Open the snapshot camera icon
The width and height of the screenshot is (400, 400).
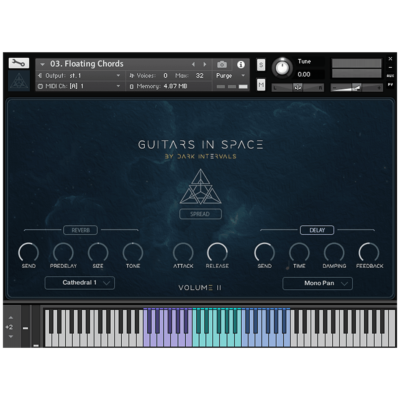(x=222, y=64)
